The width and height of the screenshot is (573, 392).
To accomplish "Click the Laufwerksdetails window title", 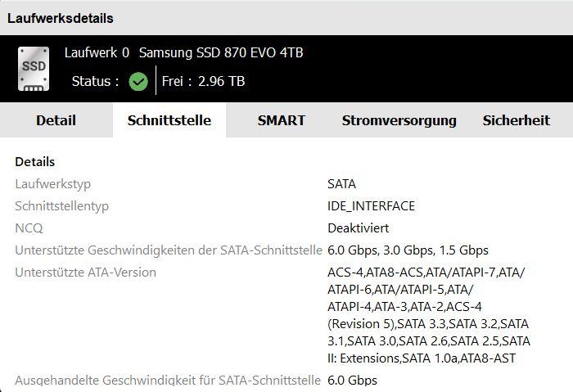I will coord(61,18).
